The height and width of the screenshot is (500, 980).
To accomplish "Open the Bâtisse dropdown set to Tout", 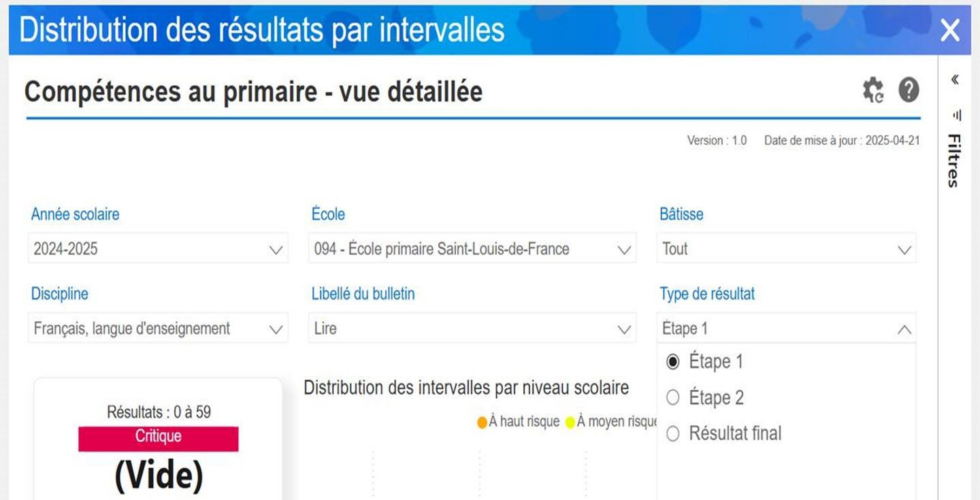I will (786, 249).
